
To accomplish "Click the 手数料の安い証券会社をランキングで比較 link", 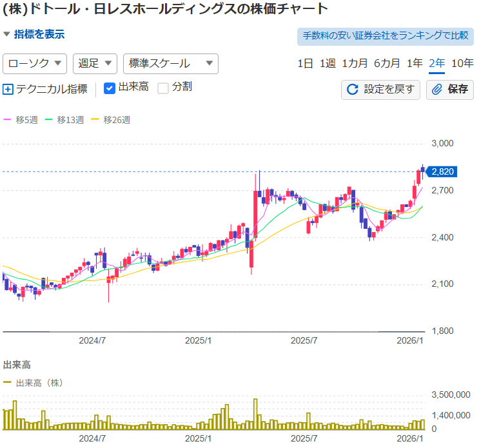I will (x=385, y=36).
